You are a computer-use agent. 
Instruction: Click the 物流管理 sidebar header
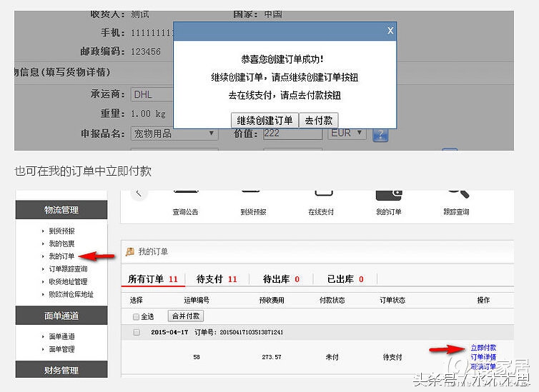61,210
